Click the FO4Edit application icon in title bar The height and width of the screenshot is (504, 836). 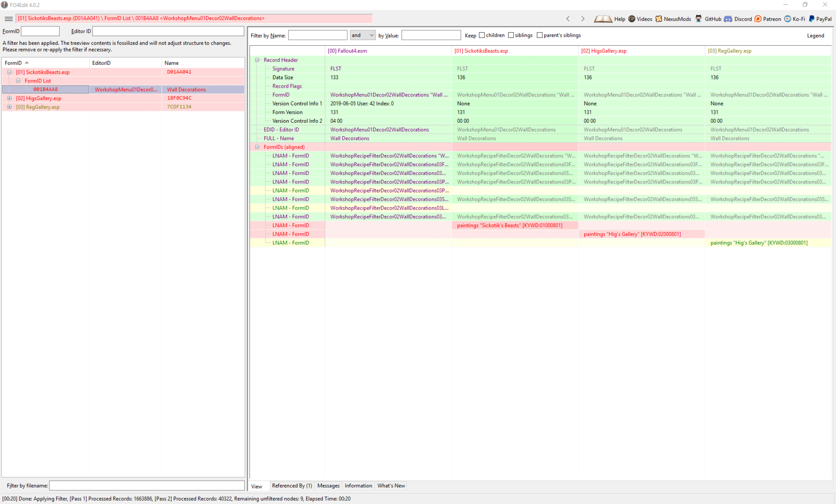[5, 5]
